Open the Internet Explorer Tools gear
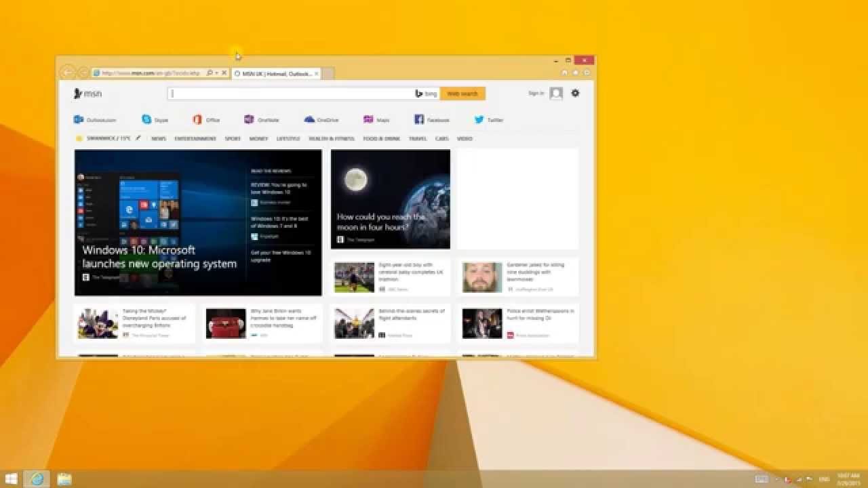This screenshot has width=868, height=488. pyautogui.click(x=587, y=73)
